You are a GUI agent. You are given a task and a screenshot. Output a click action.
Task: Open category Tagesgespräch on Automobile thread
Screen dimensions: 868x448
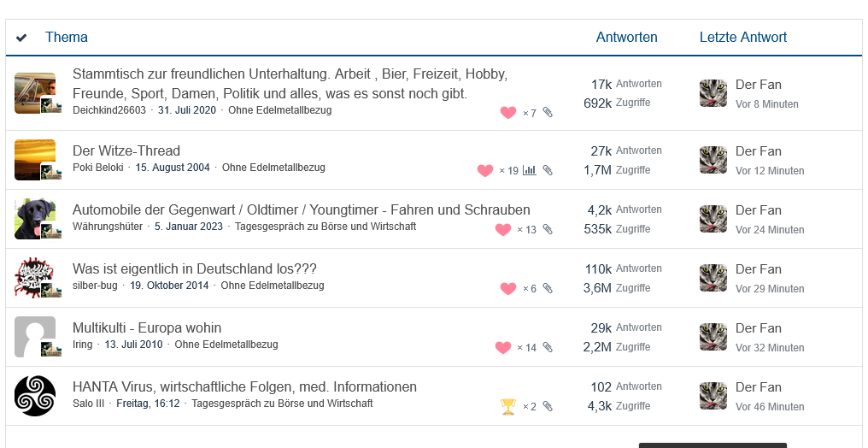325,227
